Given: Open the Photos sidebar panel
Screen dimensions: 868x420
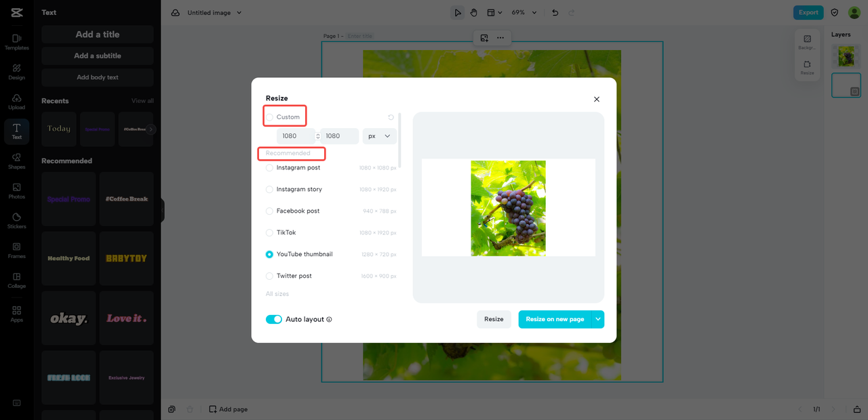Looking at the screenshot, I should tap(16, 191).
